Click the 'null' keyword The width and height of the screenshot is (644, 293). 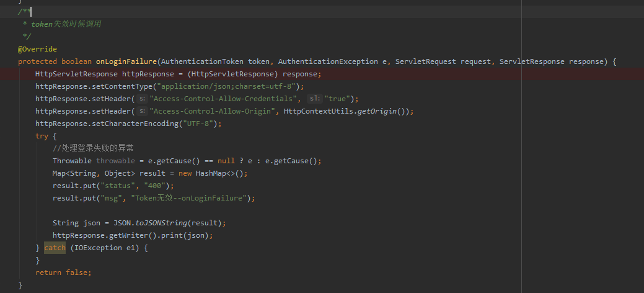tap(226, 161)
